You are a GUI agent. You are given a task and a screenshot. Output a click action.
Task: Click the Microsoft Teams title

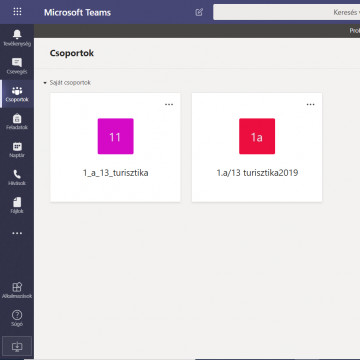77,13
